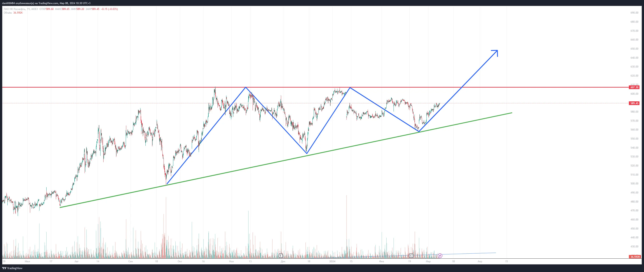Click the symbol title ПАО НК Роснефть

(15, 9)
